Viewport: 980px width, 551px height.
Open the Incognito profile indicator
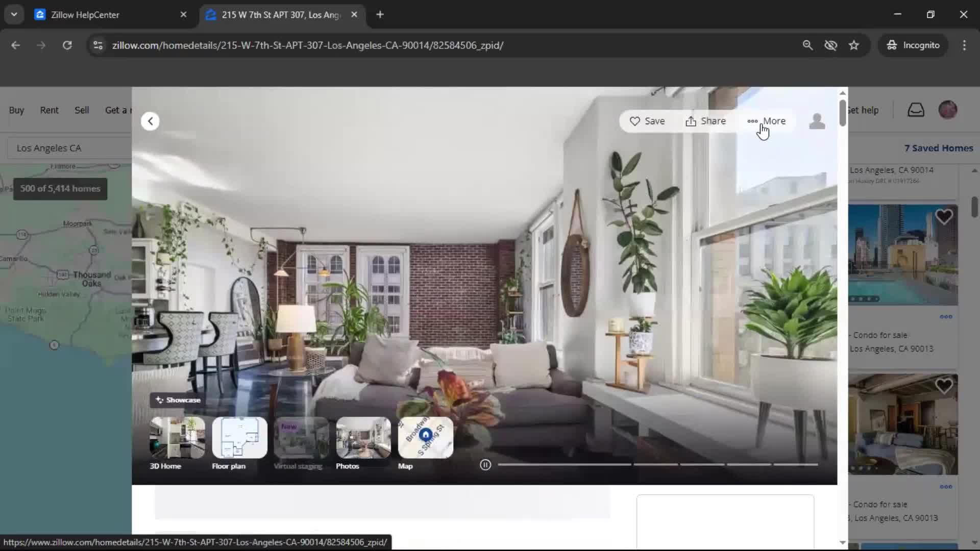click(913, 45)
